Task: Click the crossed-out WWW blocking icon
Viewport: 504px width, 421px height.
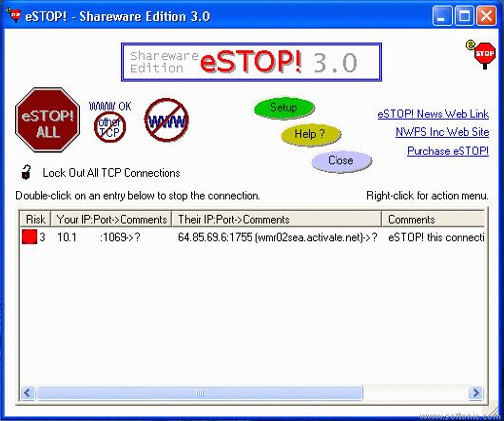Action: [x=166, y=120]
